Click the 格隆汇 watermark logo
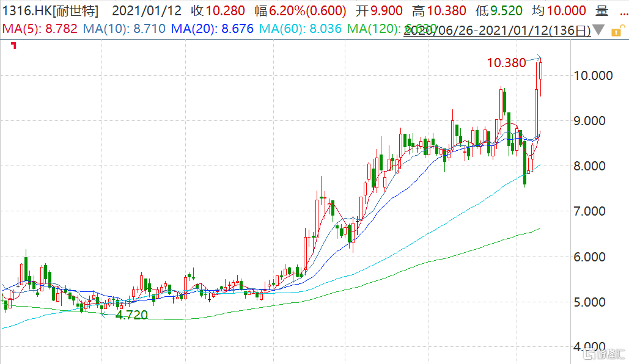Image resolution: width=629 pixels, height=364 pixels. tap(604, 354)
